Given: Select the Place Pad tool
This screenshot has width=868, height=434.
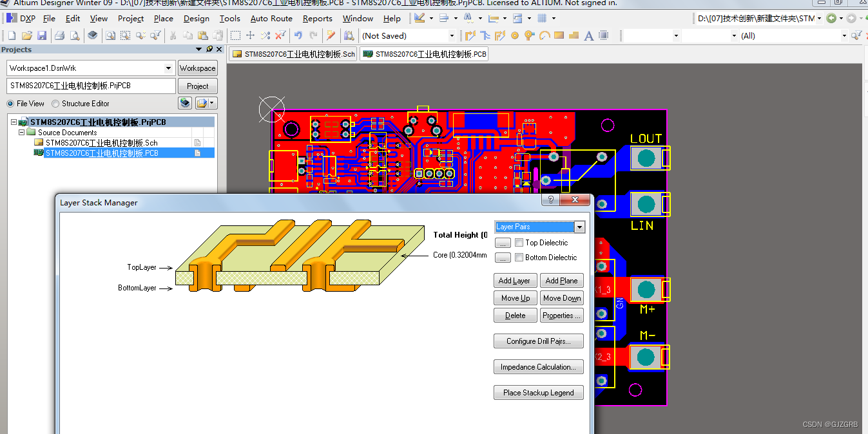Looking at the screenshot, I should click(515, 35).
